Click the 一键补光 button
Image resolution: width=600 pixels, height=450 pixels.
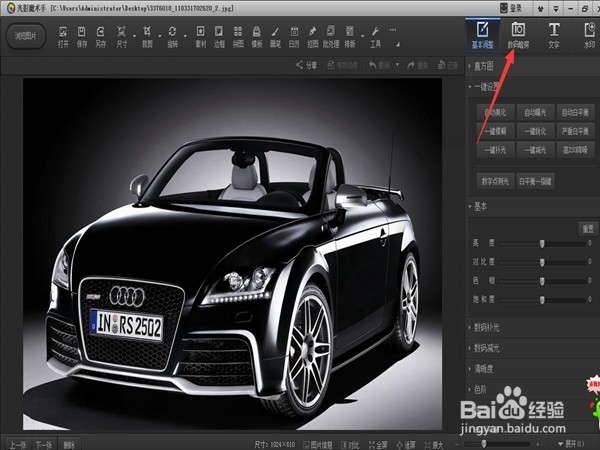[495, 150]
